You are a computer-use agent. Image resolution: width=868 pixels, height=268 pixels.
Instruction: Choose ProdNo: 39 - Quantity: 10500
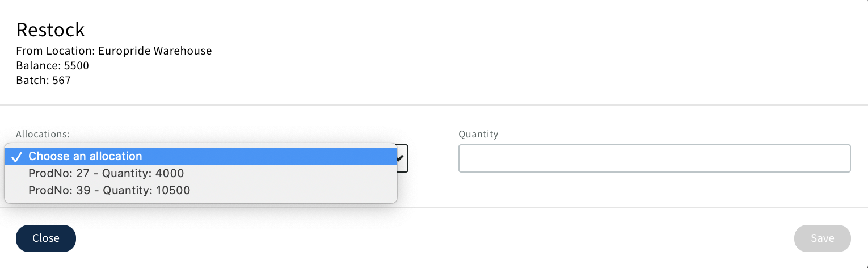[109, 190]
